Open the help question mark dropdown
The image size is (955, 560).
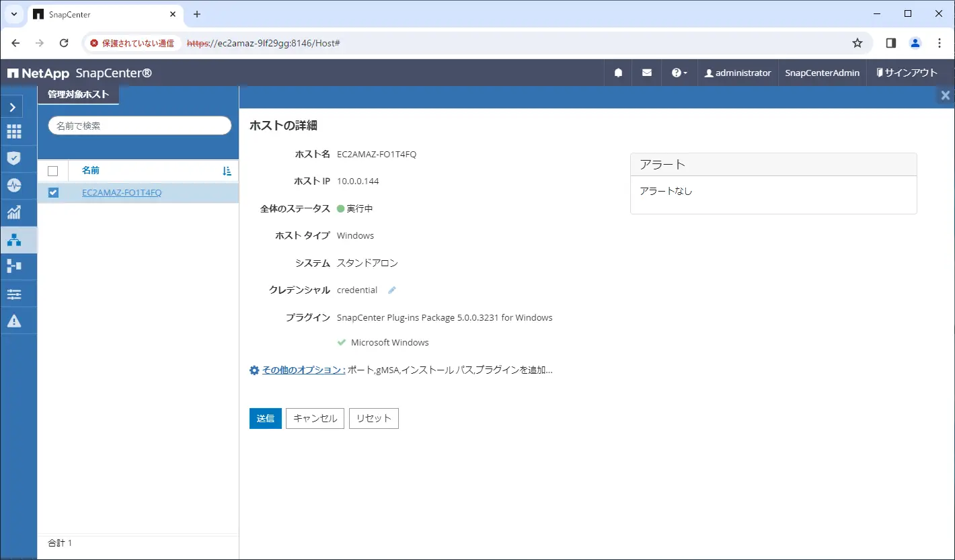679,73
